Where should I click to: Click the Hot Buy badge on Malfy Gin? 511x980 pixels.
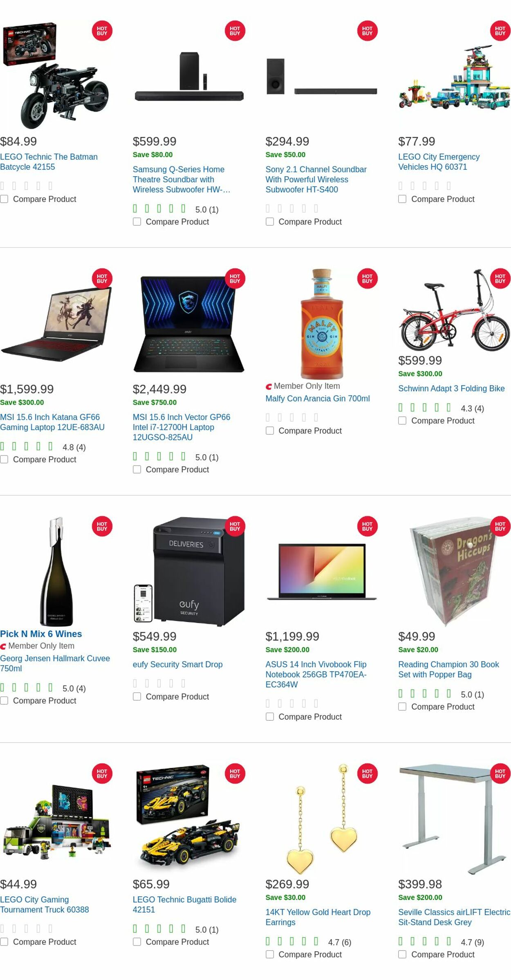coord(367,279)
